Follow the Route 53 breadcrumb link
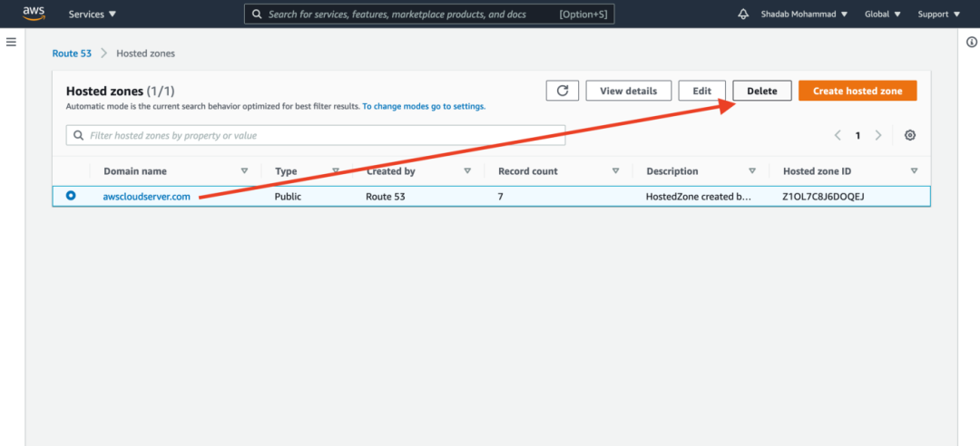This screenshot has width=980, height=446. point(72,53)
